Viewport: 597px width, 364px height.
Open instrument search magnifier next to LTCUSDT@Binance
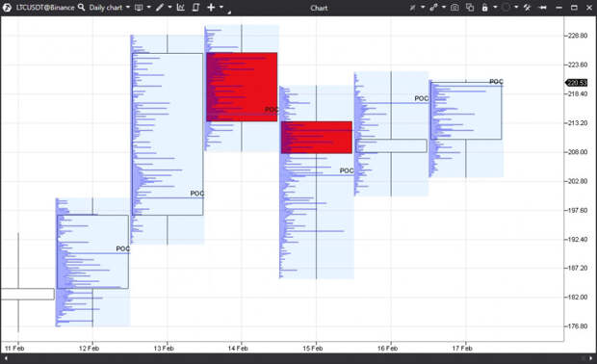[81, 7]
